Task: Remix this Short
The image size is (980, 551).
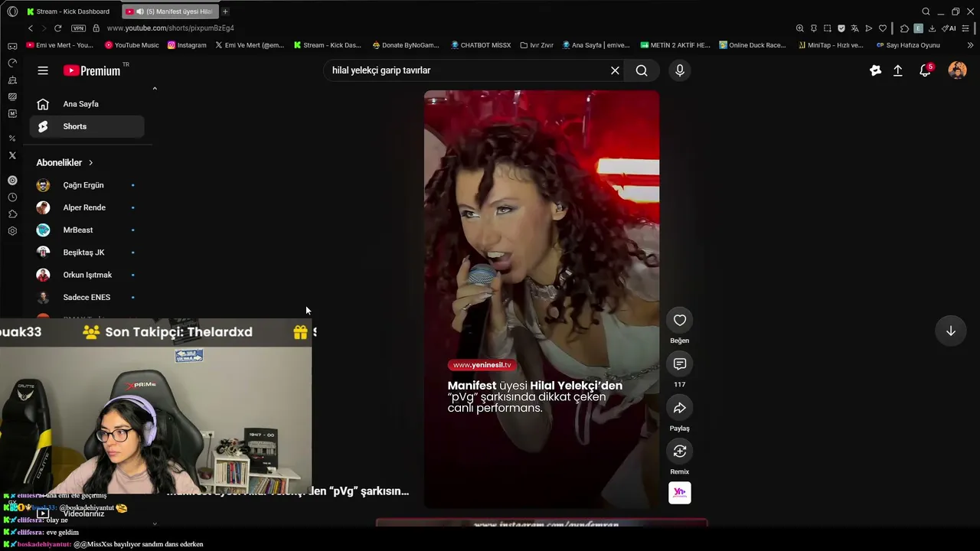Action: [680, 452]
